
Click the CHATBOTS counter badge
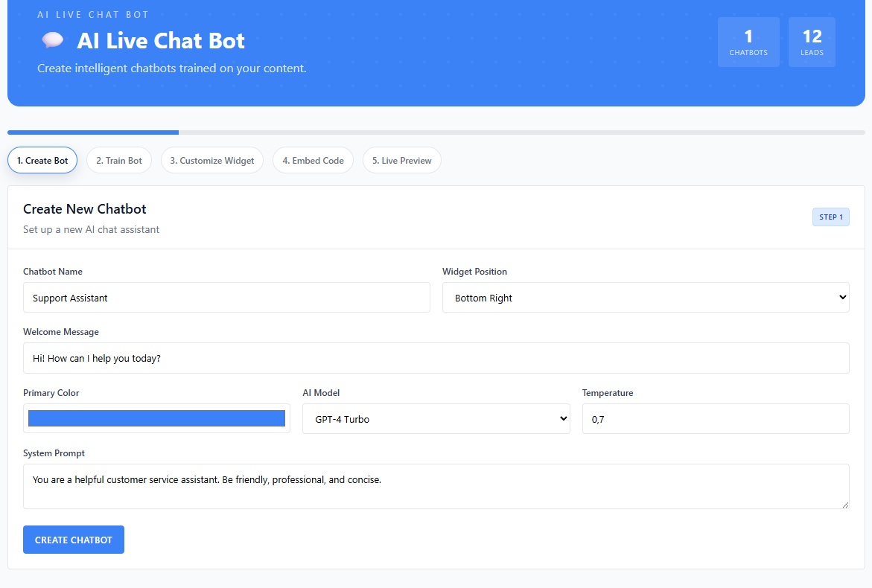pyautogui.click(x=748, y=42)
